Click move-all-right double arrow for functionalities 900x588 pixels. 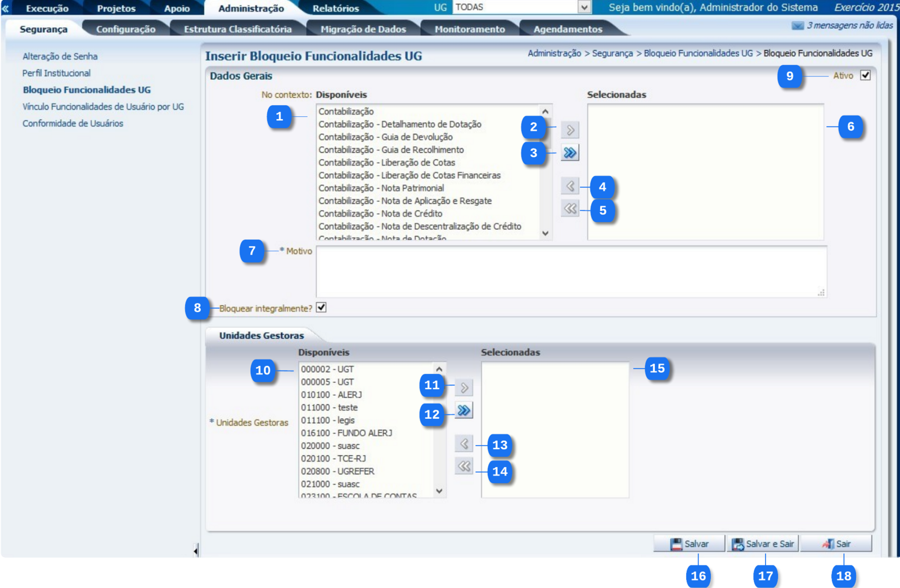tap(570, 153)
